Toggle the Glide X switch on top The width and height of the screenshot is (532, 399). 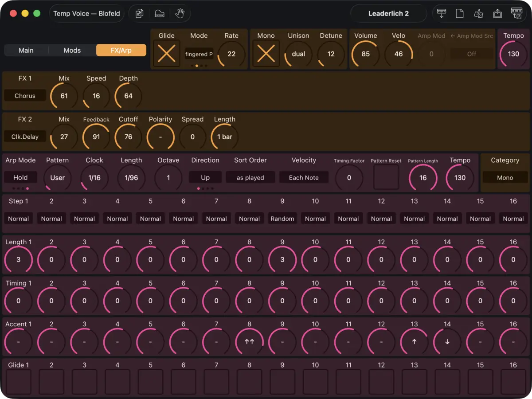(167, 54)
